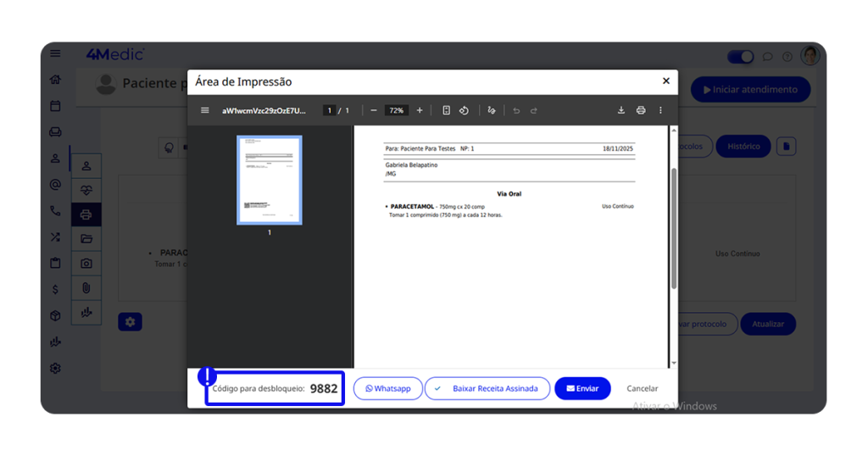Click the Whatsapp button

pos(388,388)
